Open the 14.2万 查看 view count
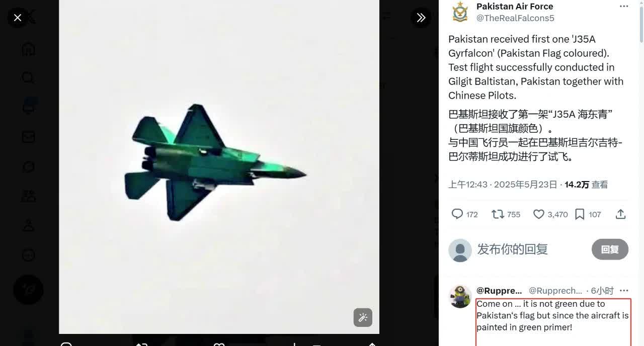The height and width of the screenshot is (346, 644). (586, 185)
